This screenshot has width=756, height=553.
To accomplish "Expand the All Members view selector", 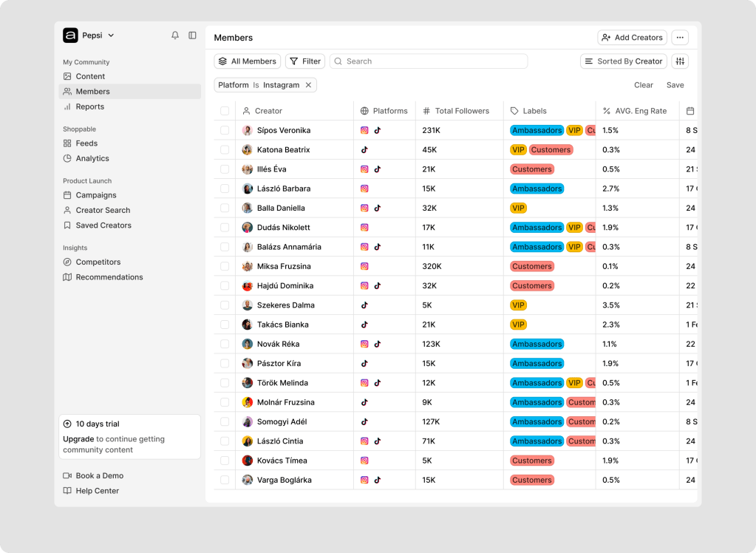I will click(248, 61).
